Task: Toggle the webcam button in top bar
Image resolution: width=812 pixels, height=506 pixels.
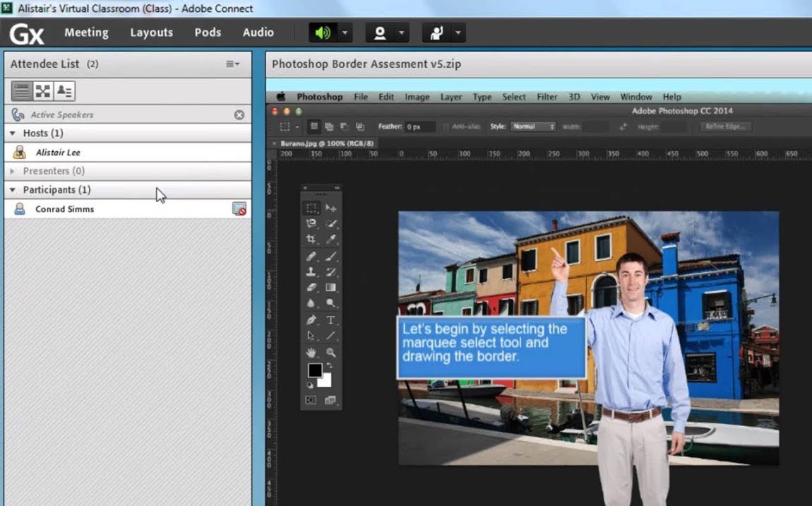Action: 379,33
